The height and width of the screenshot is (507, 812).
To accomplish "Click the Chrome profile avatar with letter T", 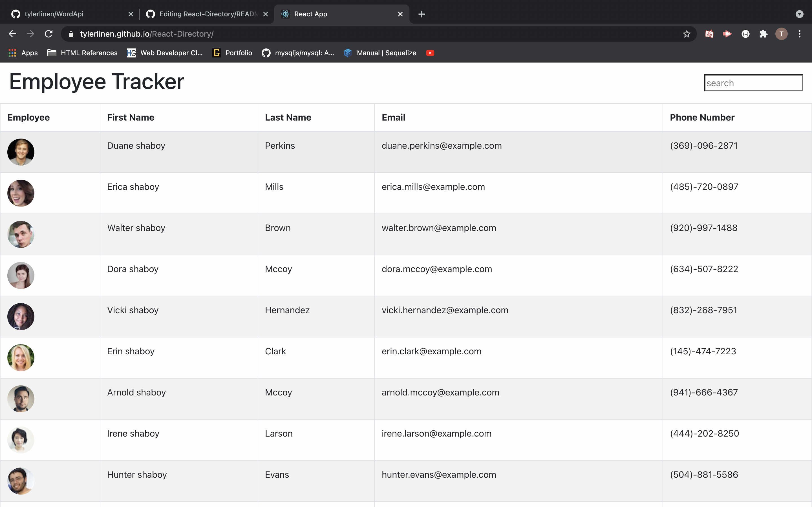I will 782,34.
